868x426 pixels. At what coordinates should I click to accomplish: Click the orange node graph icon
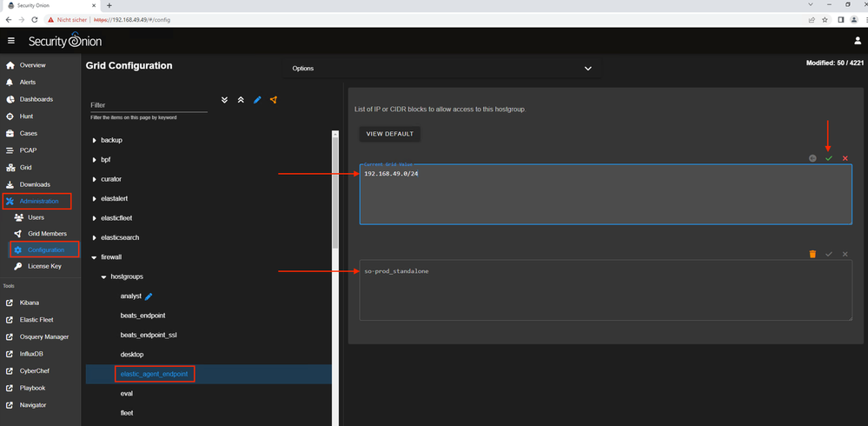[x=274, y=100]
